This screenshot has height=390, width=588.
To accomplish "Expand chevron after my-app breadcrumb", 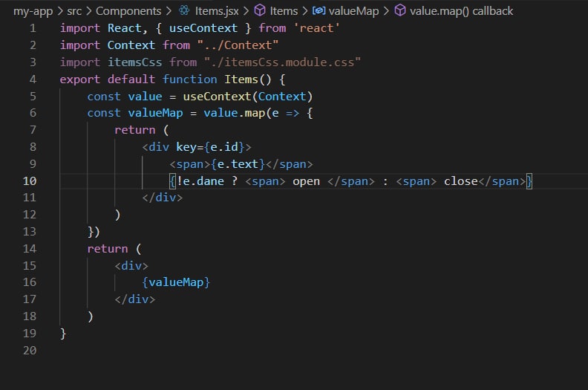I will pyautogui.click(x=60, y=11).
